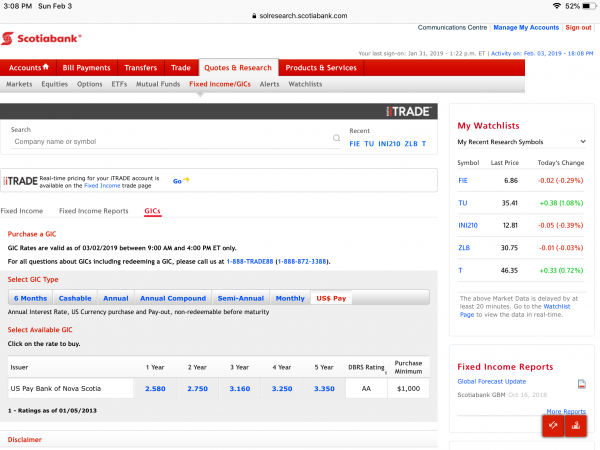
Task: Click the 1 Year 2.580 rate
Action: pos(155,387)
